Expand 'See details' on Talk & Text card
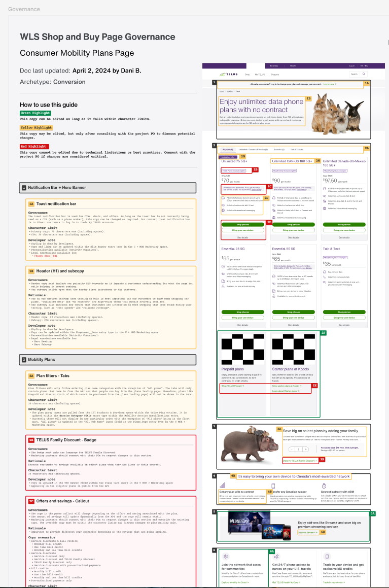 (344, 325)
